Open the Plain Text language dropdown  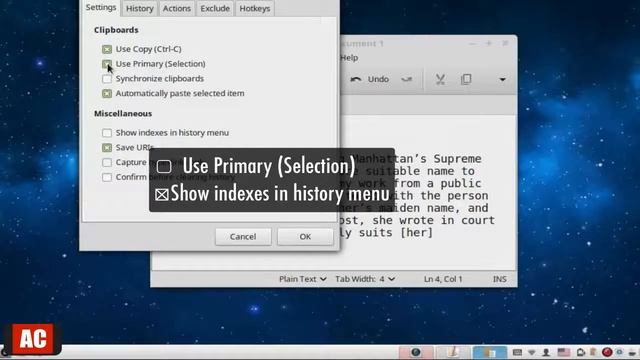click(x=302, y=279)
